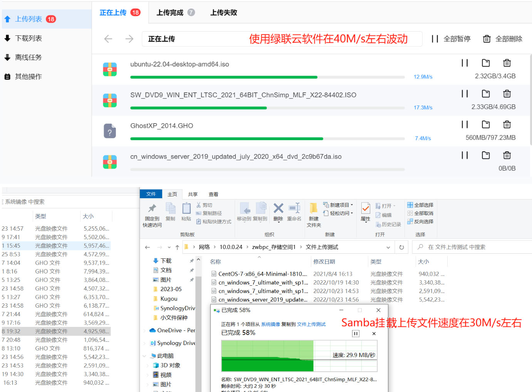This screenshot has height=392, width=532.
Task: Open the 轻松访问 dropdown
Action: pyautogui.click(x=338, y=213)
